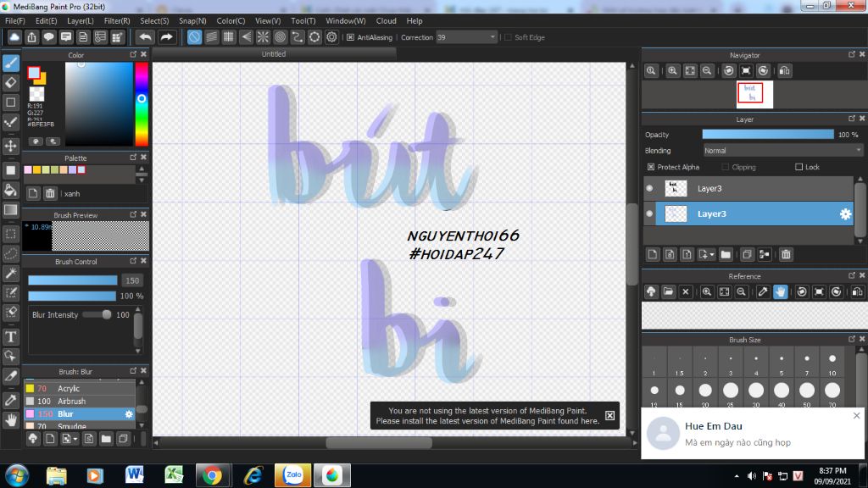This screenshot has width=868, height=488.
Task: Open the Correction value dropdown
Action: 492,37
